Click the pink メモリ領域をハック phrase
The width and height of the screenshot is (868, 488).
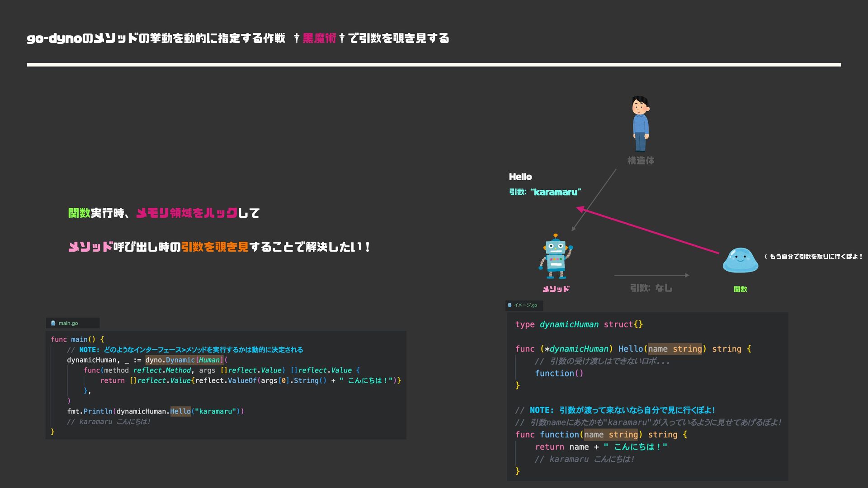click(187, 213)
